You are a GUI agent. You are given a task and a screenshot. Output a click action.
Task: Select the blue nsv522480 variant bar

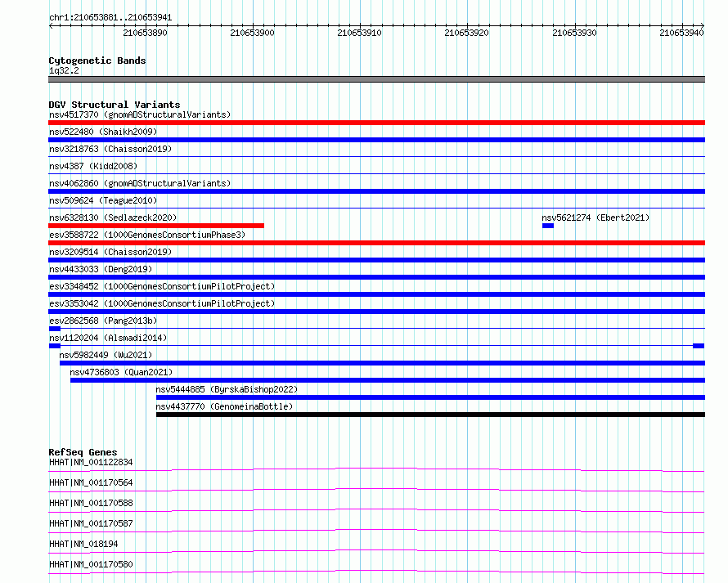[x=376, y=140]
